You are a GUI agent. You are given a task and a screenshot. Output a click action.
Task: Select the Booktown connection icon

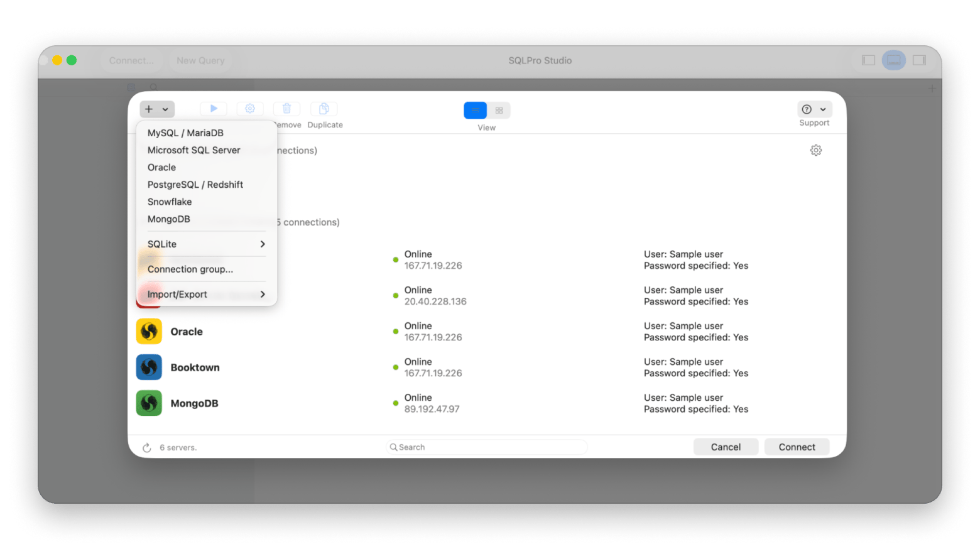[x=149, y=367]
